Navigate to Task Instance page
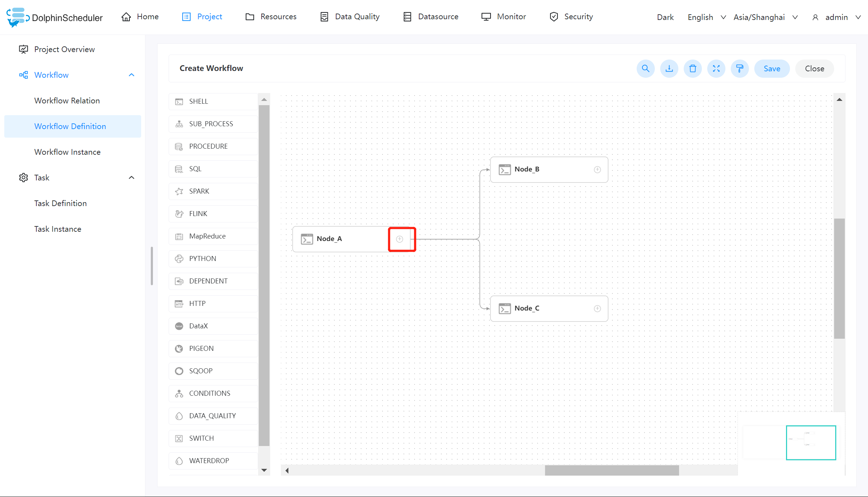Screen dimensions: 868x497 click(x=57, y=229)
